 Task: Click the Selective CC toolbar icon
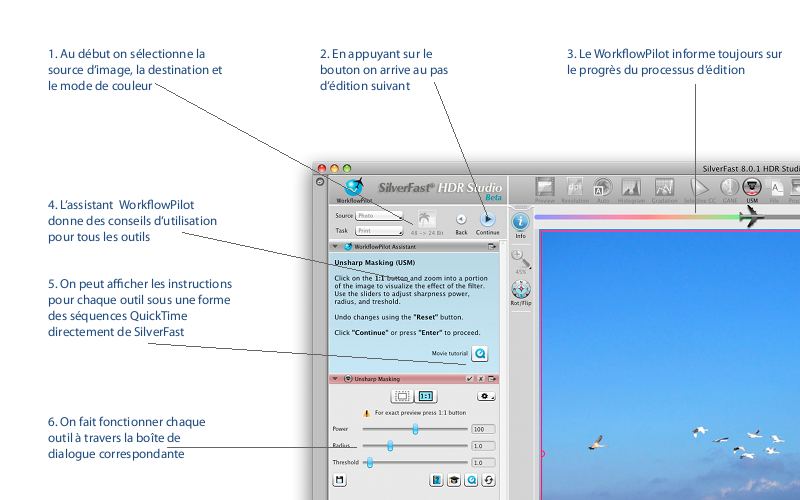tap(701, 187)
